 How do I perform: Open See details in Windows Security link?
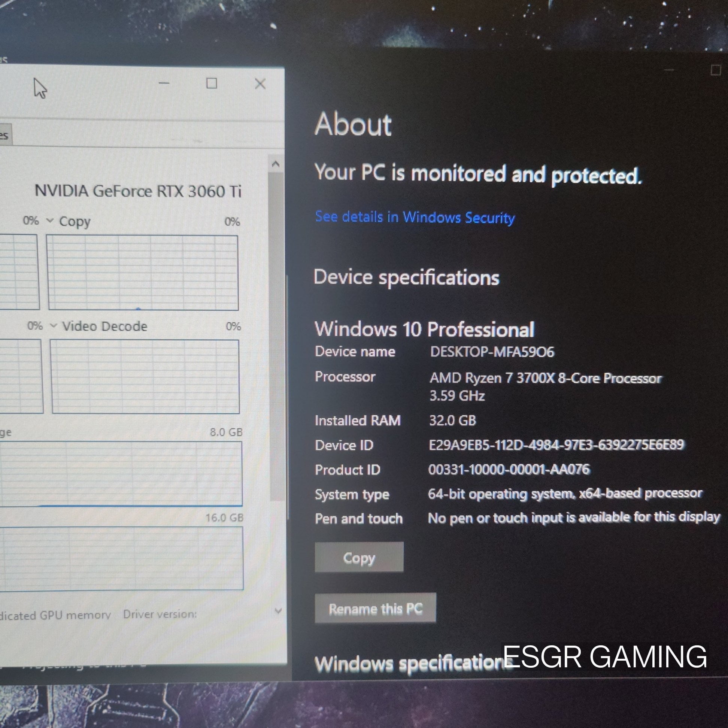pyautogui.click(x=415, y=218)
